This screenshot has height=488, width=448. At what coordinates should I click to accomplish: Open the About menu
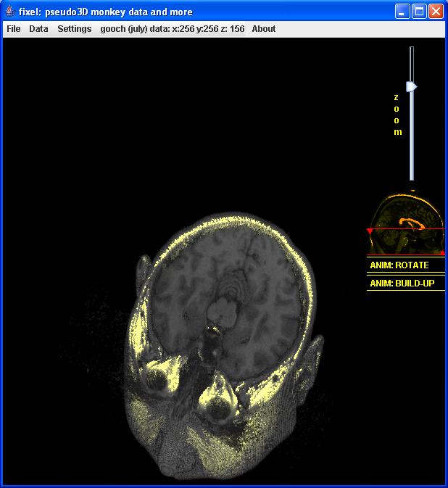[264, 29]
